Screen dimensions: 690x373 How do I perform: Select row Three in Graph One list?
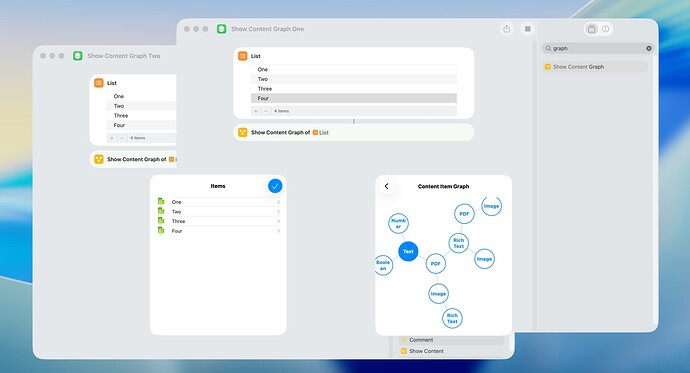point(354,89)
